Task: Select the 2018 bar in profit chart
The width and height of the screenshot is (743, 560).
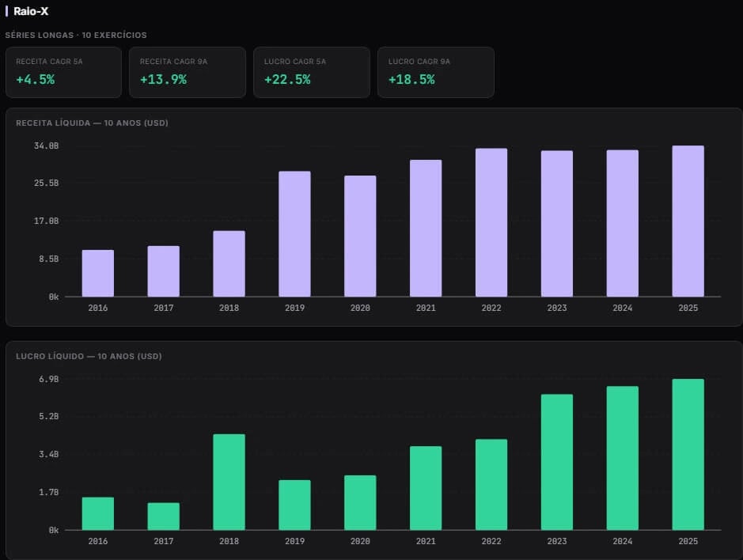Action: coord(229,482)
